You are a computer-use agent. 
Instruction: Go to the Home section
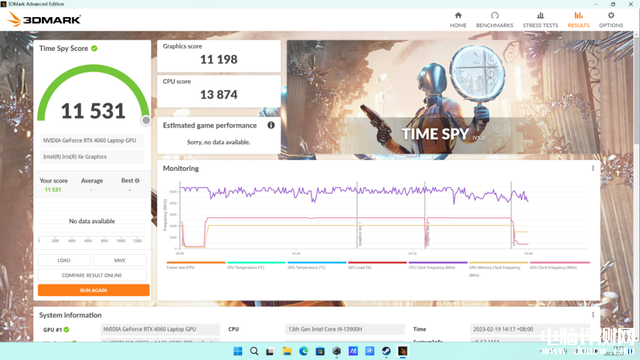pyautogui.click(x=458, y=20)
